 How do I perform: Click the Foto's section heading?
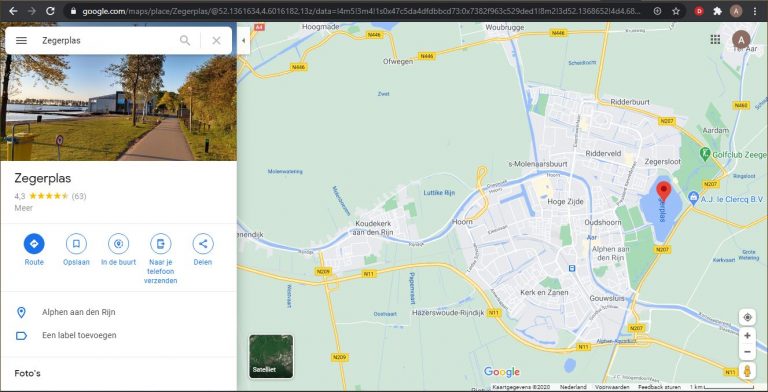click(27, 373)
